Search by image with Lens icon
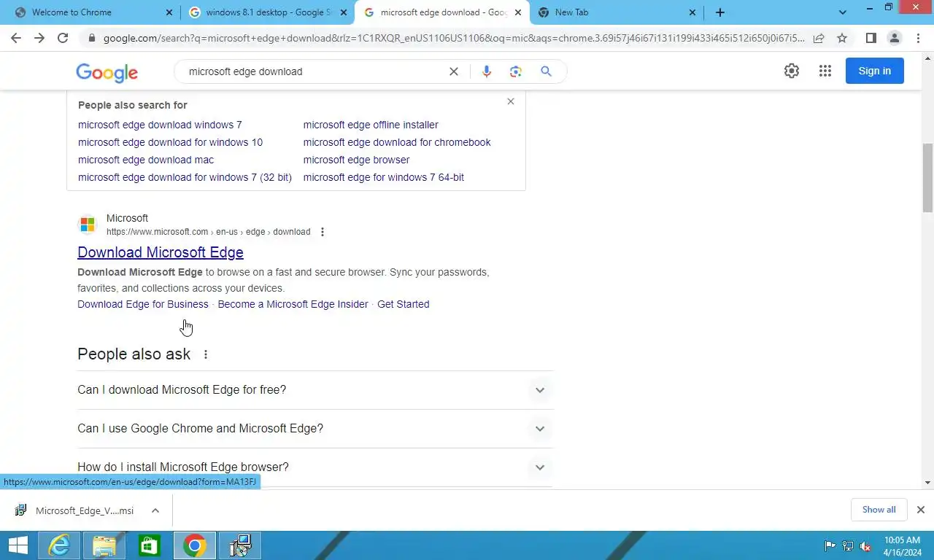This screenshot has width=934, height=560. coord(516,71)
